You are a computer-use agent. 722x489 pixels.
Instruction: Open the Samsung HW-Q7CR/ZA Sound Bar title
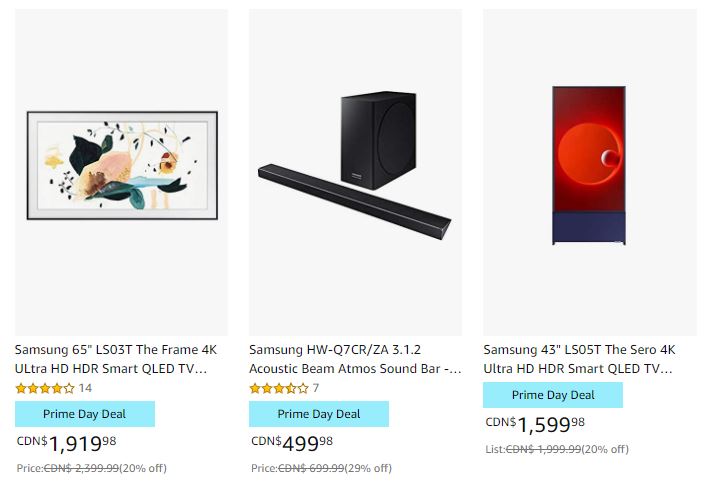pos(355,359)
